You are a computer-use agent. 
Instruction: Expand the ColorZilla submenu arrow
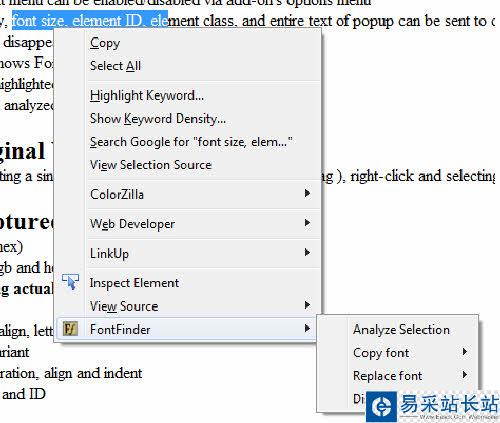307,193
